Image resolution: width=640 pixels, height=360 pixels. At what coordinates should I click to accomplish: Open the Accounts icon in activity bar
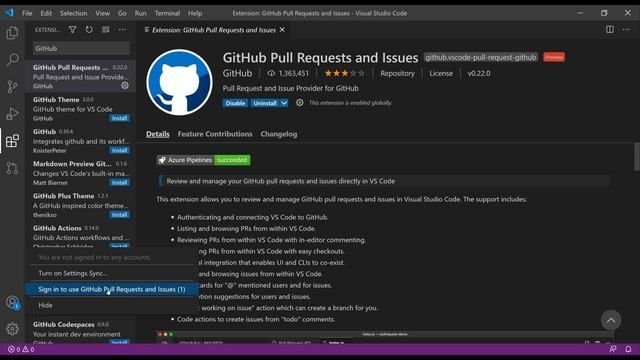(x=12, y=302)
